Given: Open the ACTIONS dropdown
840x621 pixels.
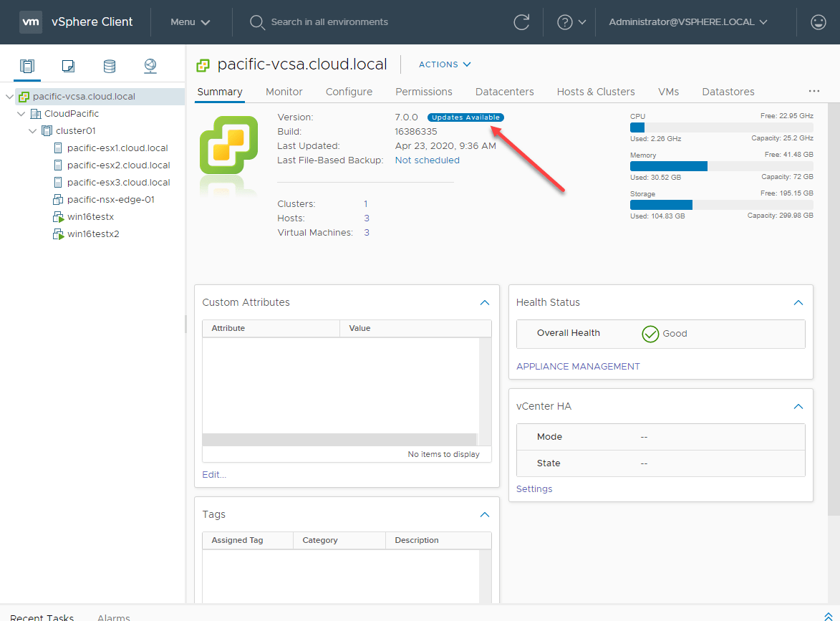Looking at the screenshot, I should click(445, 64).
